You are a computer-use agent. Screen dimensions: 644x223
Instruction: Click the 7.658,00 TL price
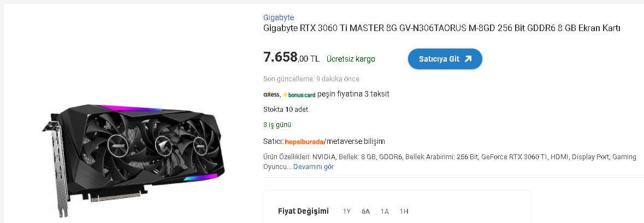click(x=291, y=58)
